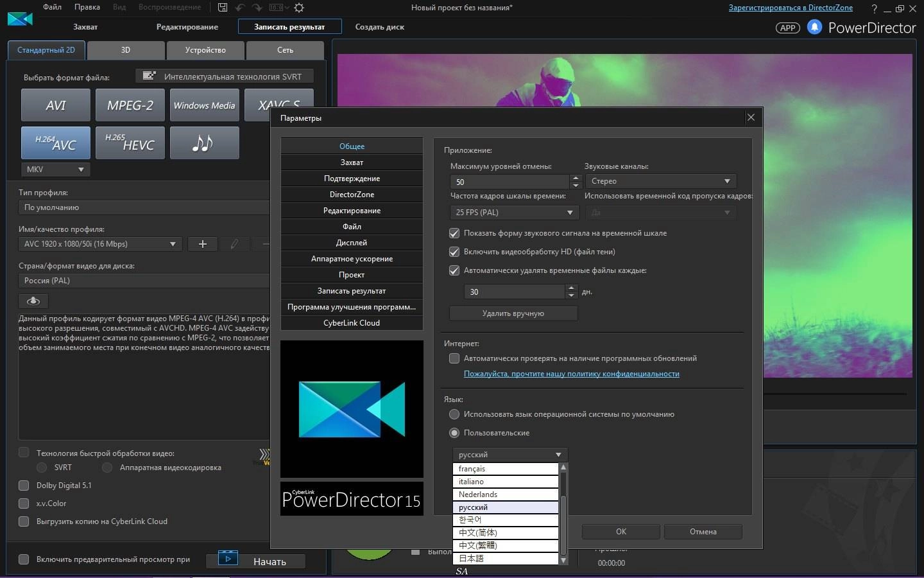This screenshot has width=924, height=578.
Task: Select the MPEG-2 file format
Action: (130, 105)
